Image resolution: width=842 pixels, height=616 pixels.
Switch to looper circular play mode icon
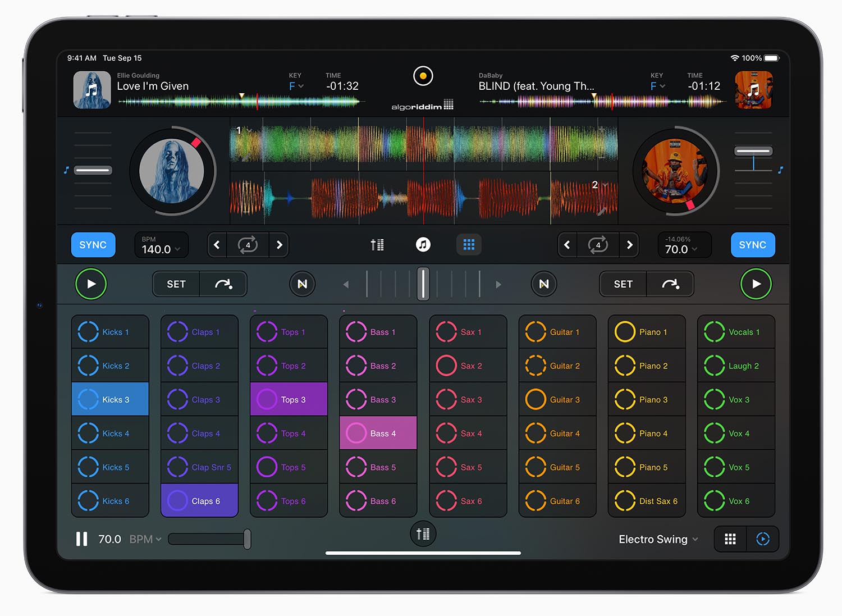[x=763, y=539]
